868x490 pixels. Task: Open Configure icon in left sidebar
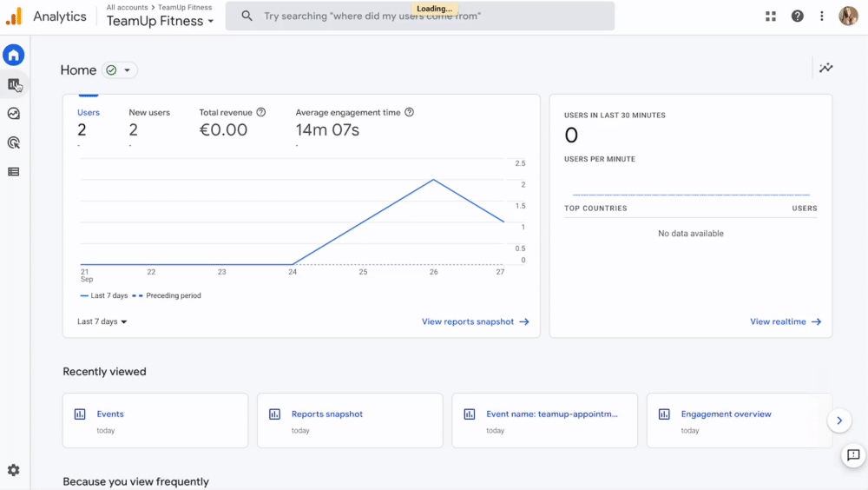click(13, 172)
